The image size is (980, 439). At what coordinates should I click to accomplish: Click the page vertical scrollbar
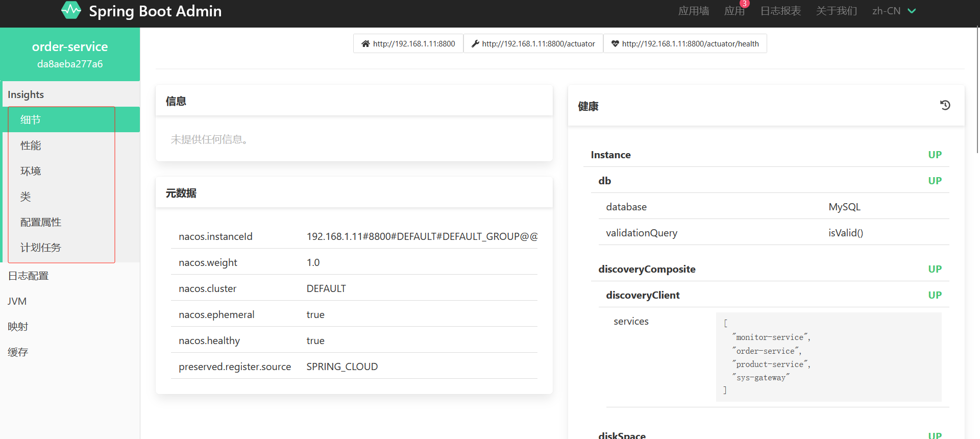pos(977,89)
